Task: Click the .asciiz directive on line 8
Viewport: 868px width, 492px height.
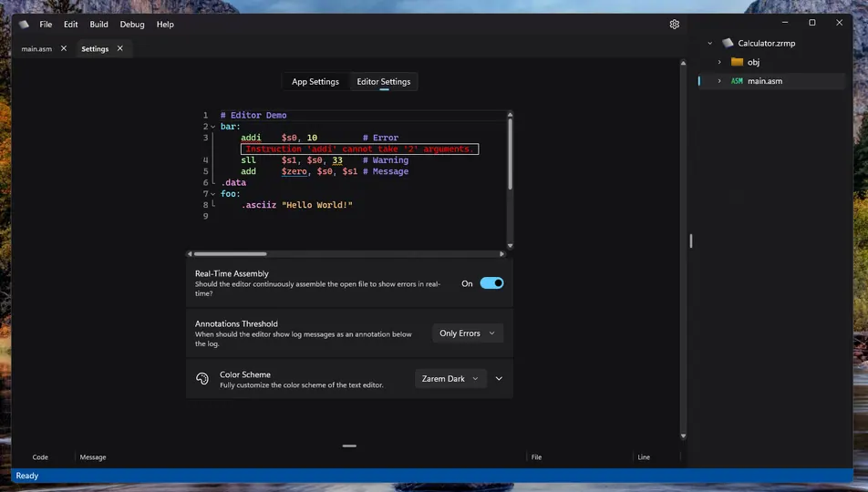Action: 259,205
